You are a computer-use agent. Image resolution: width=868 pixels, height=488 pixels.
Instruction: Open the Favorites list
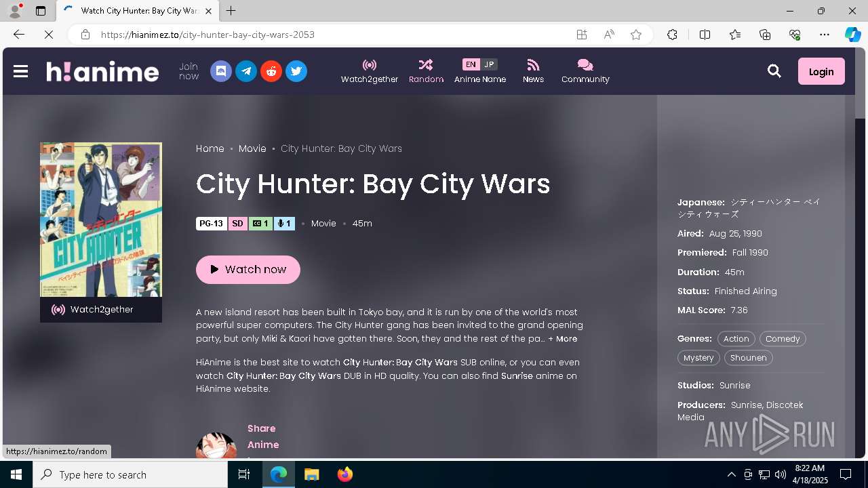click(x=735, y=35)
